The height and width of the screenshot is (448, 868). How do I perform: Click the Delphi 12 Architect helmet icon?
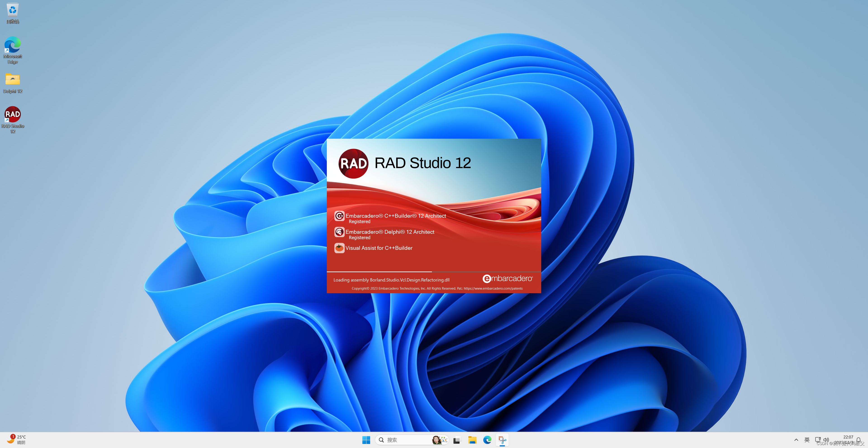click(339, 232)
